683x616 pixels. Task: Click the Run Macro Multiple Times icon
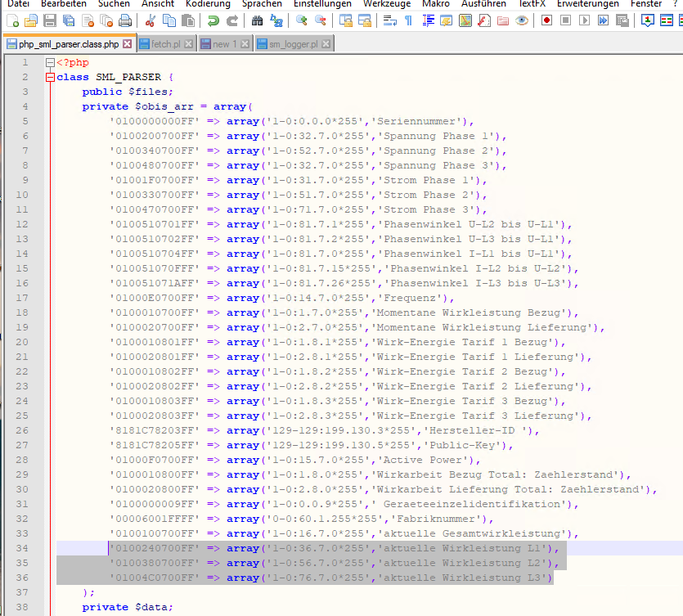click(x=603, y=20)
